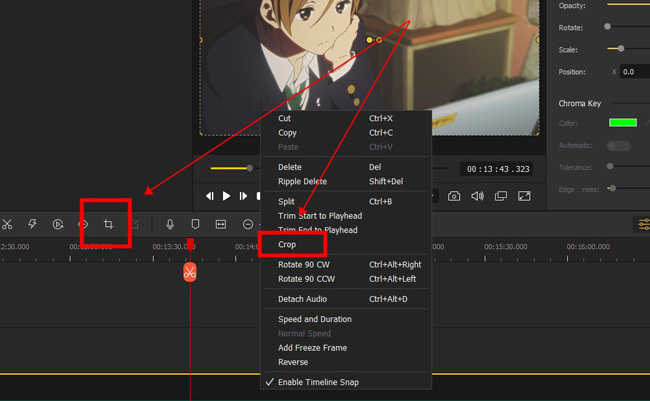Click the left edge handle of preview frame
The image size is (650, 401).
pyautogui.click(x=201, y=40)
